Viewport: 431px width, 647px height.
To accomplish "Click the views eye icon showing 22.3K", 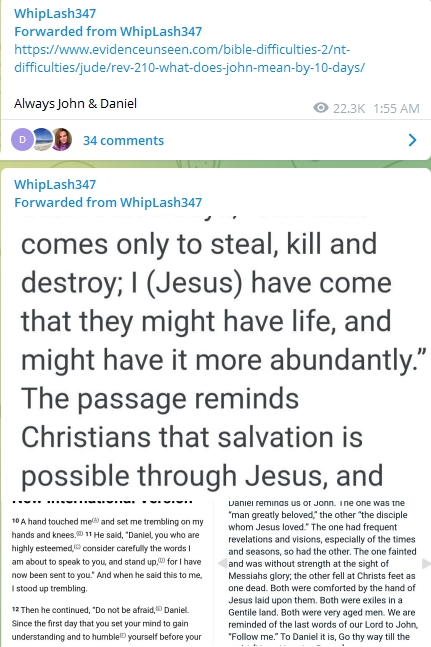I will point(320,108).
